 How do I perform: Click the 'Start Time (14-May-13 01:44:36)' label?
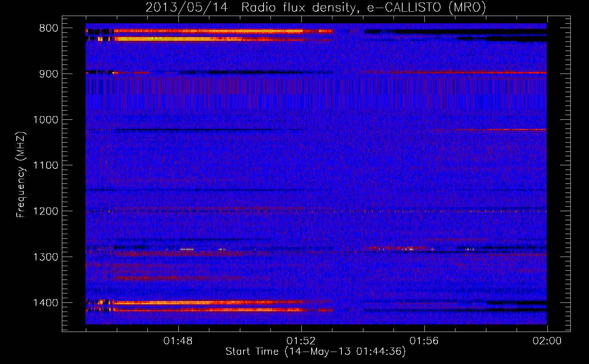tap(316, 352)
